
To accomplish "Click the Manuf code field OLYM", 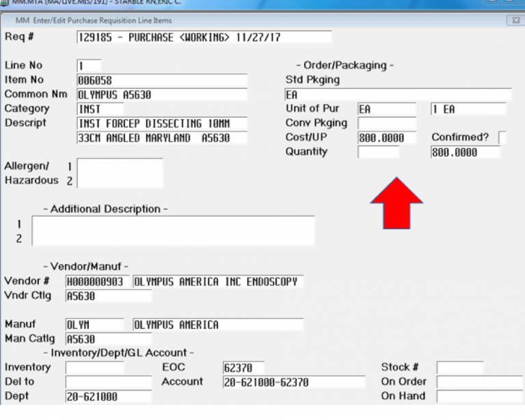I will coord(94,325).
